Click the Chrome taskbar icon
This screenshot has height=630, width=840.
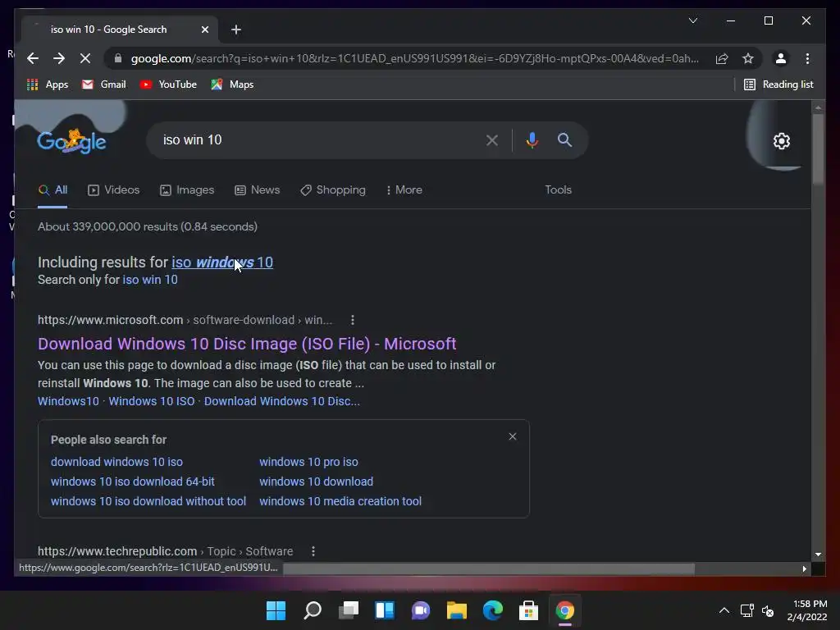click(564, 610)
